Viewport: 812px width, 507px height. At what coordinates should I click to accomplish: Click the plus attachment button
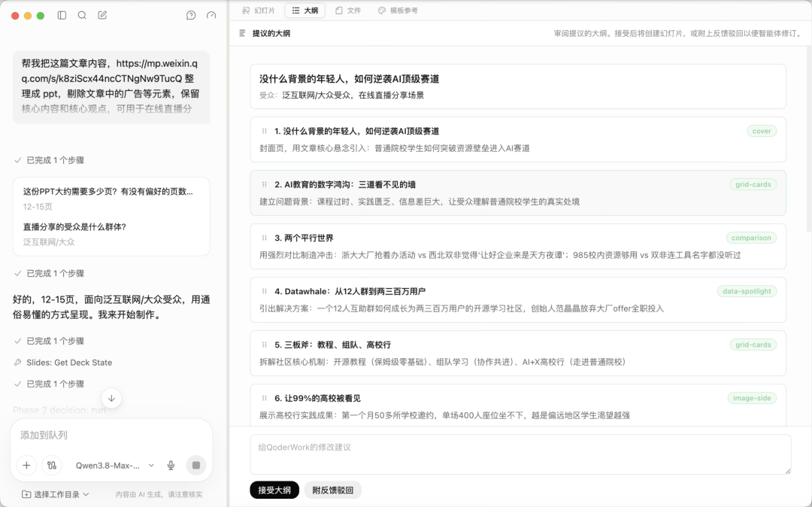pyautogui.click(x=26, y=465)
